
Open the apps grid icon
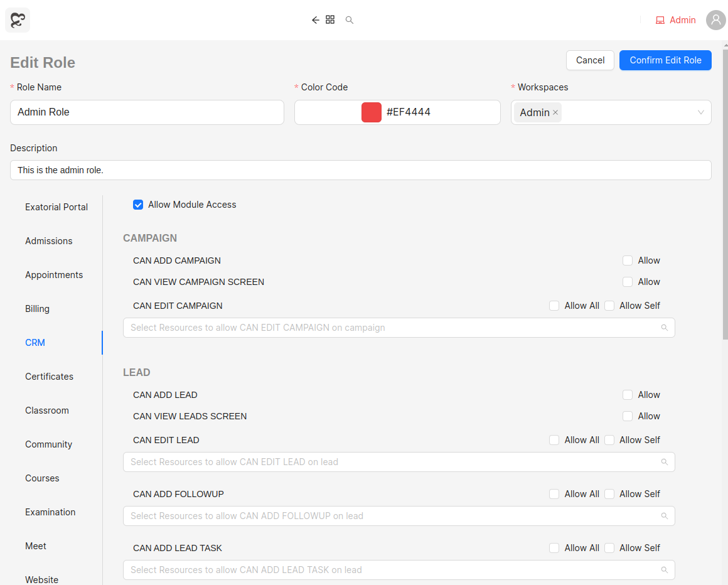point(330,20)
